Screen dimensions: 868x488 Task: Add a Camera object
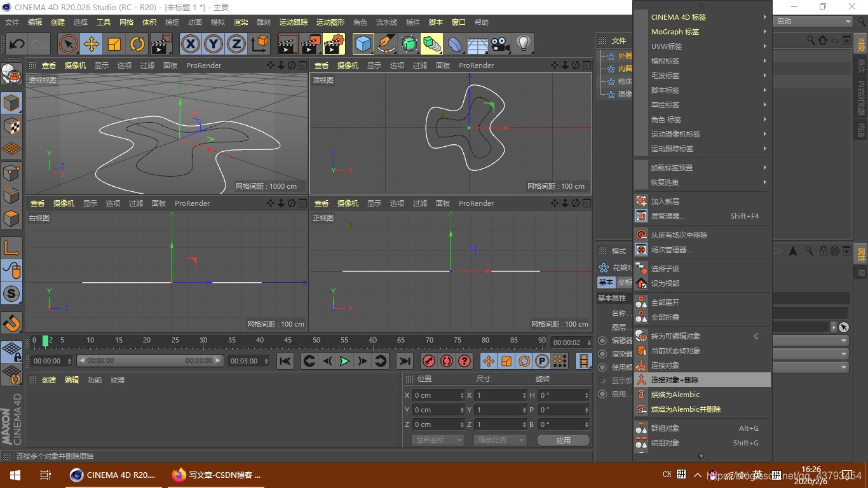coord(500,44)
